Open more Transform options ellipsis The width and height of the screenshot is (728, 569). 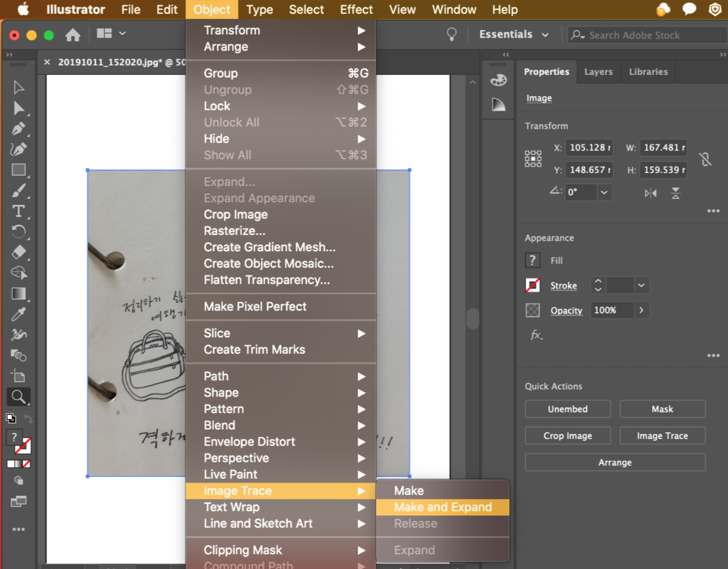[x=713, y=211]
